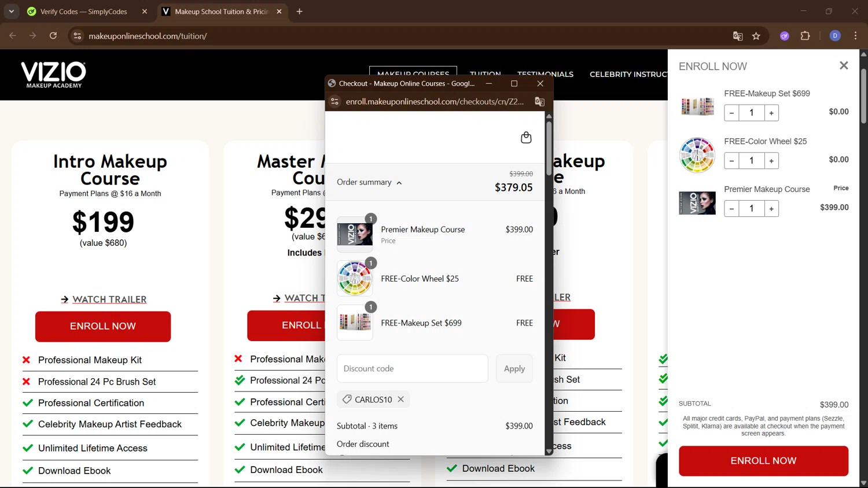868x488 pixels.
Task: Open the tab search dropdown arrow
Action: 12,12
